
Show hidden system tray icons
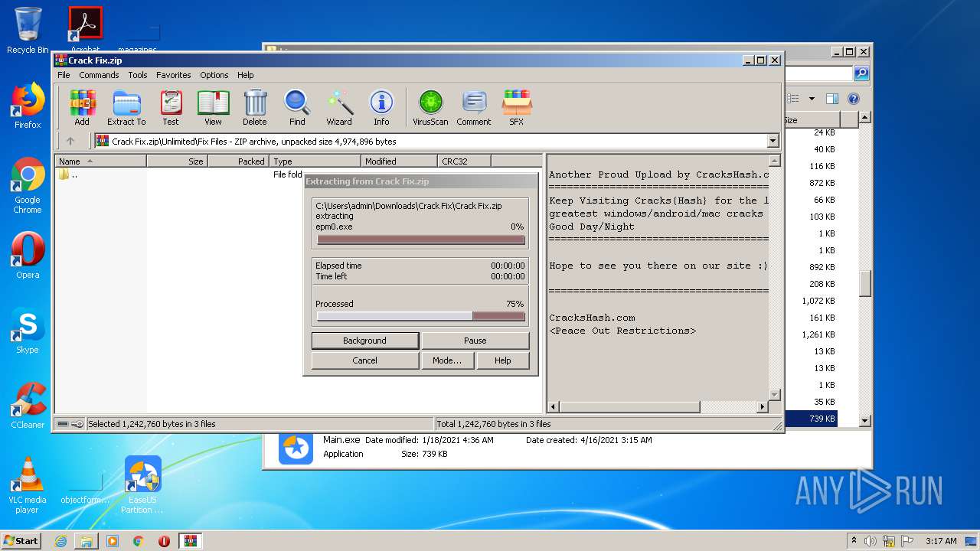pyautogui.click(x=854, y=541)
